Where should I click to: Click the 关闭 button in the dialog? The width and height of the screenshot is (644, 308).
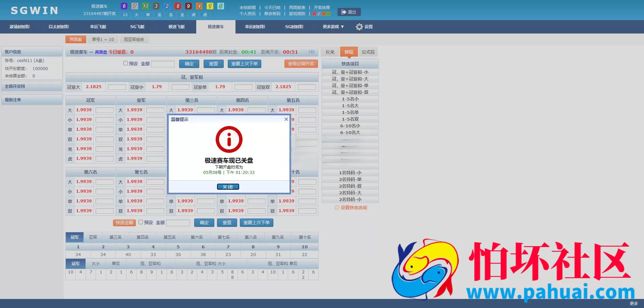pyautogui.click(x=228, y=187)
